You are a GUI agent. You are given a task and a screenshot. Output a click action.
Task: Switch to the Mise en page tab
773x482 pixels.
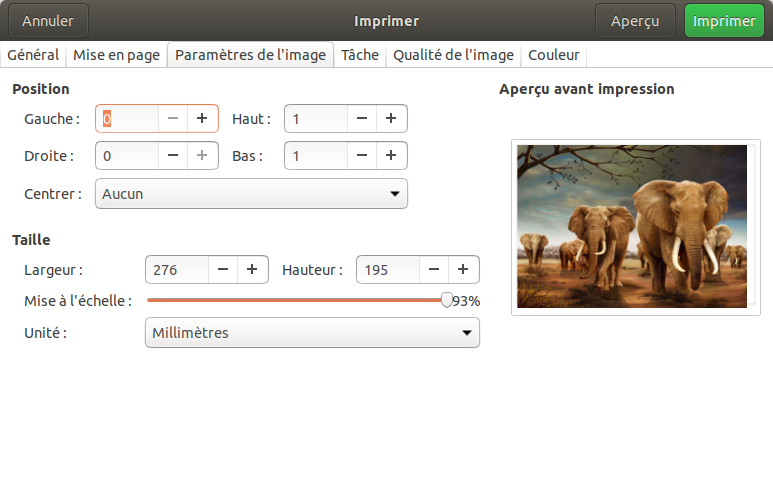click(116, 56)
